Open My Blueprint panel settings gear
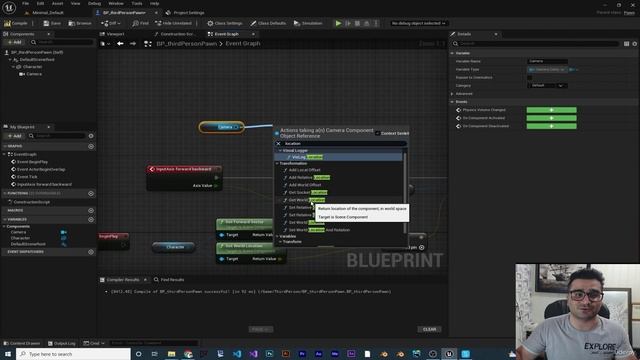 [x=91, y=136]
